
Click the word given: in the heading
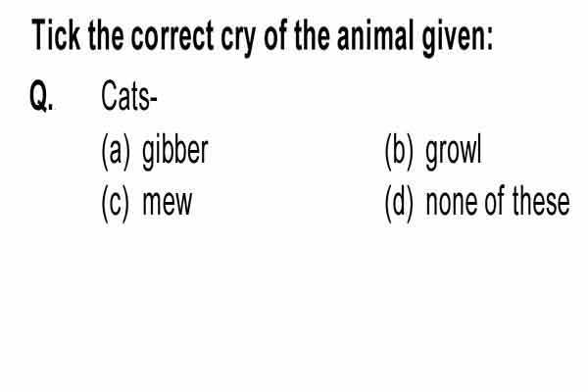point(458,37)
